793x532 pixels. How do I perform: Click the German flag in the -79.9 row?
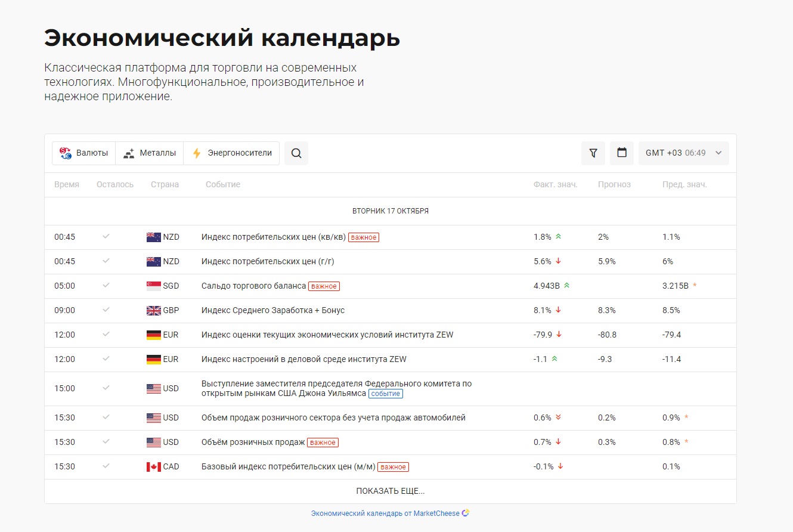153,335
